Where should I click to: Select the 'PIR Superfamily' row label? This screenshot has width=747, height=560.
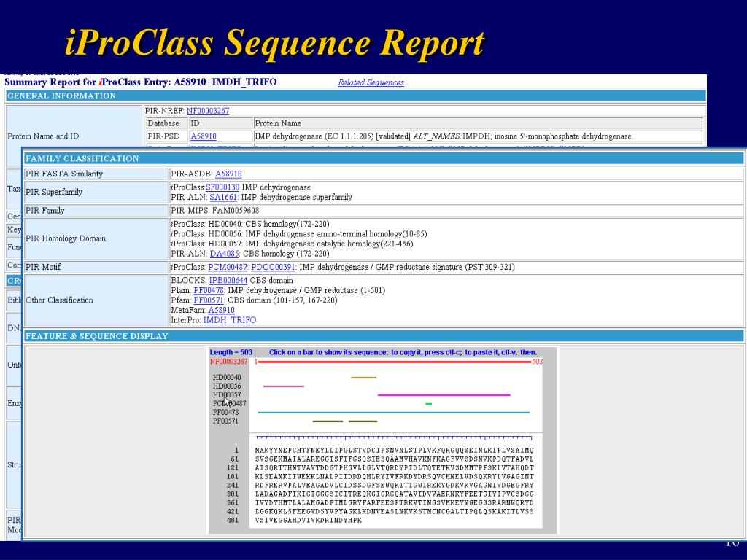[54, 192]
